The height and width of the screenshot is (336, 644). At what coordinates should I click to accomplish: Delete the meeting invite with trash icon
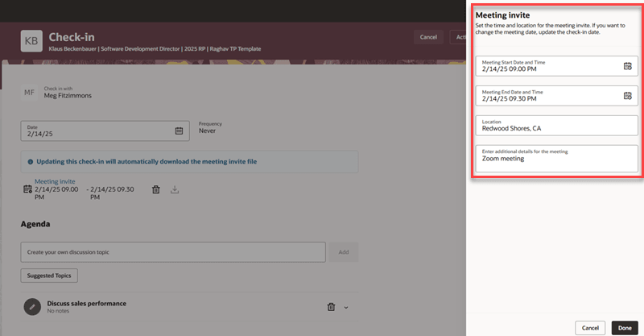pyautogui.click(x=155, y=189)
